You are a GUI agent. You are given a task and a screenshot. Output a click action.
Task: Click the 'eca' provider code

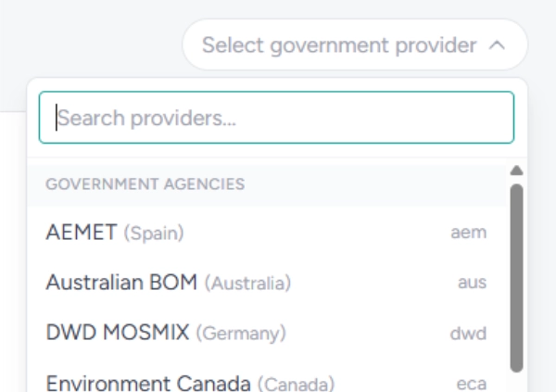tap(472, 383)
